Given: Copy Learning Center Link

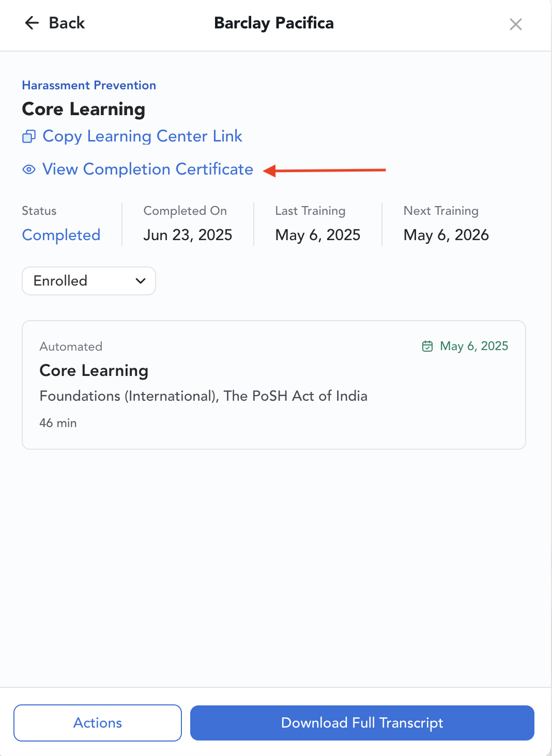Looking at the screenshot, I should click(x=142, y=136).
